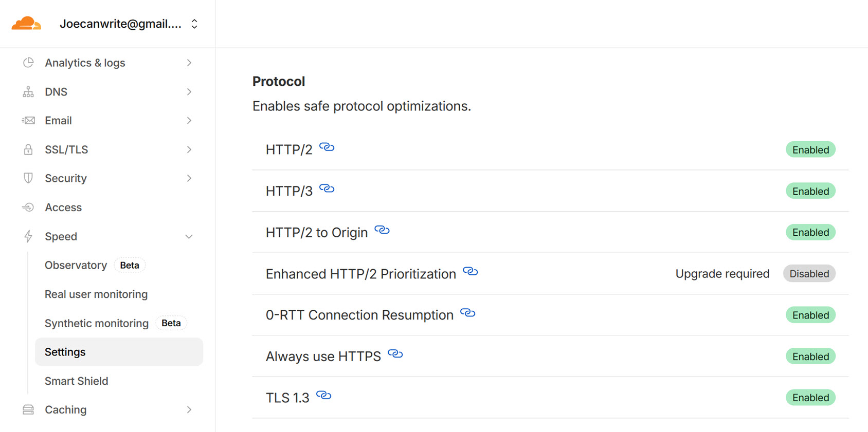868x432 pixels.
Task: Click the DNS sidebar icon
Action: (x=28, y=91)
